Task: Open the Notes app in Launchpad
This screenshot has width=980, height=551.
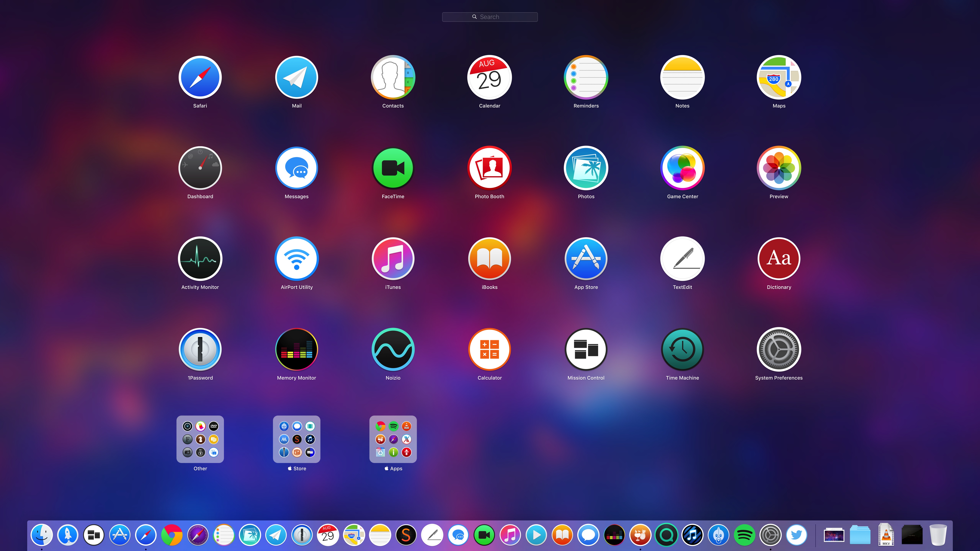Action: click(x=683, y=77)
